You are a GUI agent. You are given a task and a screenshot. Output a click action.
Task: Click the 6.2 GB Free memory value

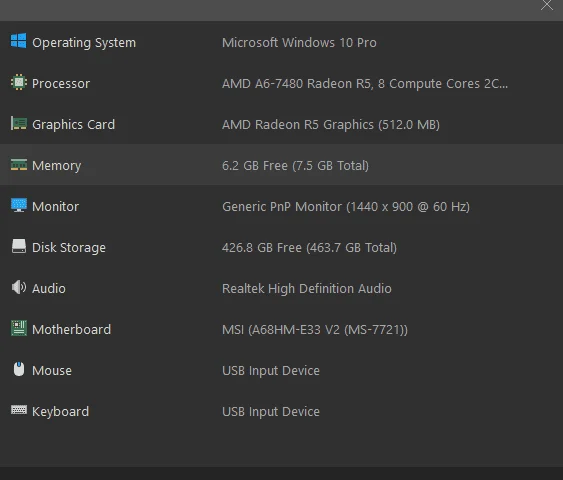click(x=296, y=166)
